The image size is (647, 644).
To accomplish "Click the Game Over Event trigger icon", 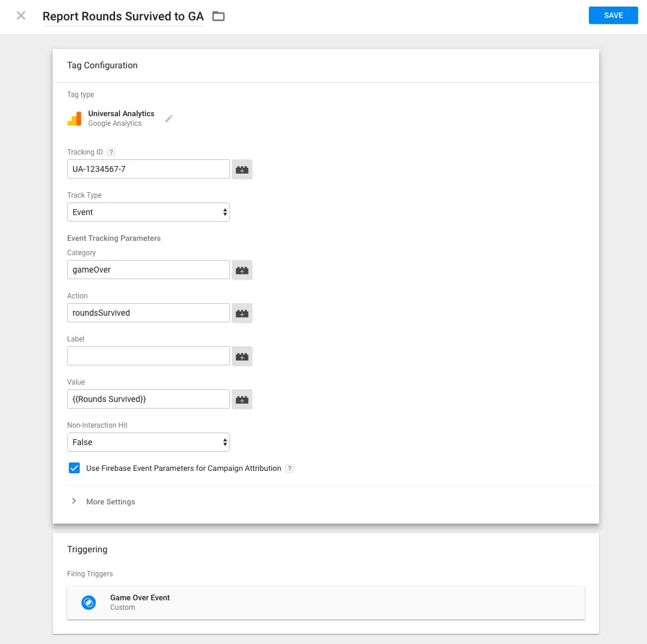I will 89,602.
